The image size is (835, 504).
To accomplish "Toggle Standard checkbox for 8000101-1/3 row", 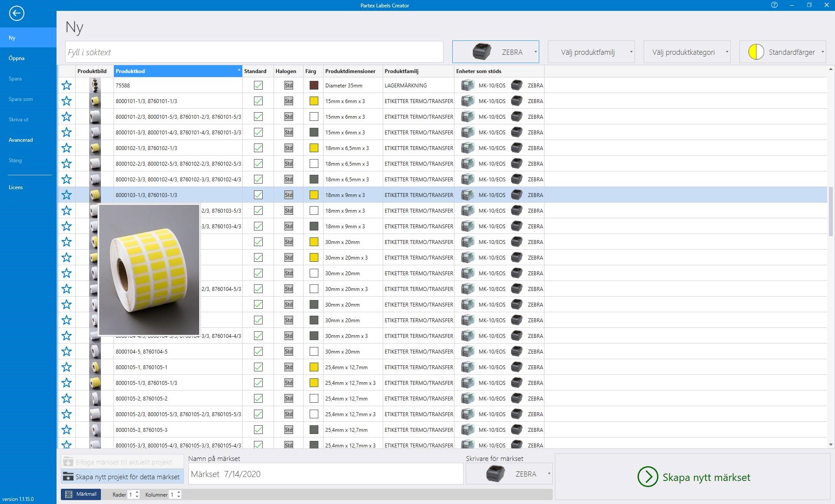I will tap(258, 101).
